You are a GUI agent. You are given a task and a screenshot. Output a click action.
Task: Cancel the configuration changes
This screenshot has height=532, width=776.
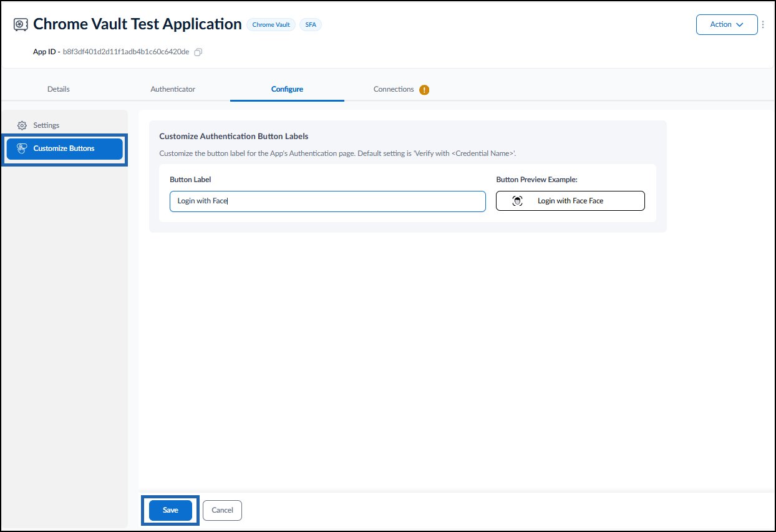coord(222,510)
